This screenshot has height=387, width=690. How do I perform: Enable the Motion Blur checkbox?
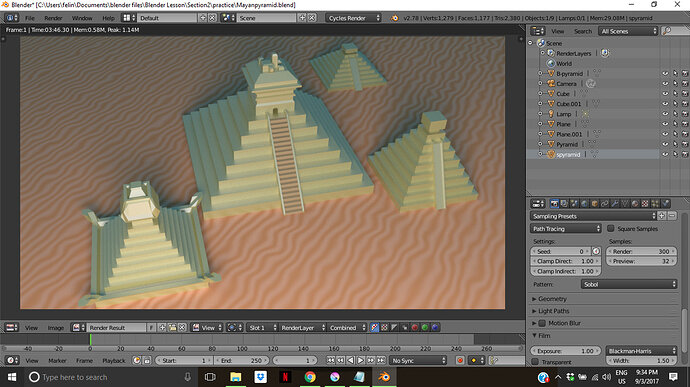tap(542, 323)
